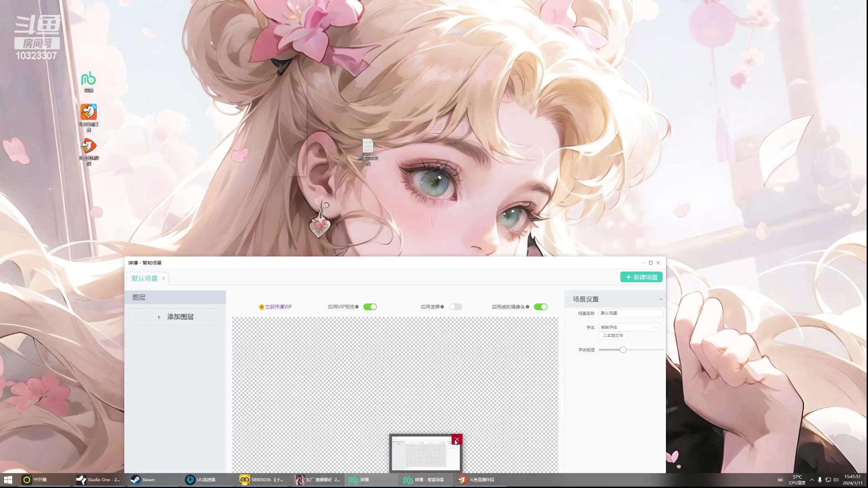Click the help icon beside 启用VIP预览
Viewport: 868px width, 488px height.
(x=357, y=307)
